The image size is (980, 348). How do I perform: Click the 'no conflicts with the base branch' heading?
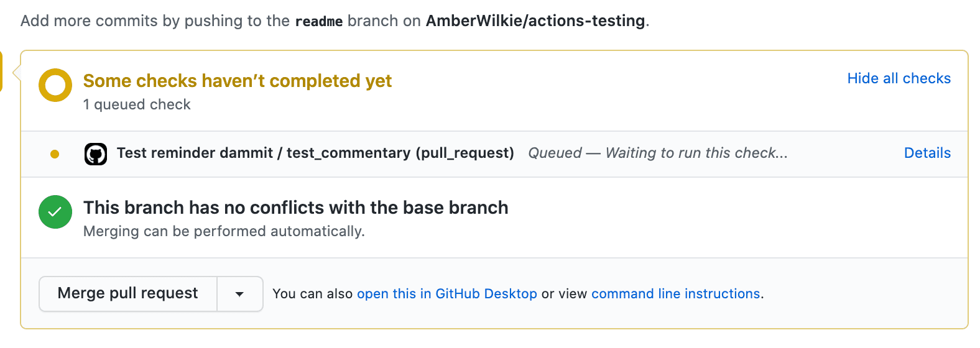[x=295, y=208]
